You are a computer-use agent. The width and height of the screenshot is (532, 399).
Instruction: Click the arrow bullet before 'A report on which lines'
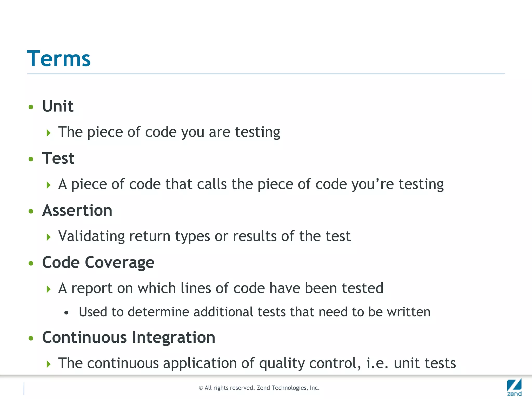click(49, 289)
